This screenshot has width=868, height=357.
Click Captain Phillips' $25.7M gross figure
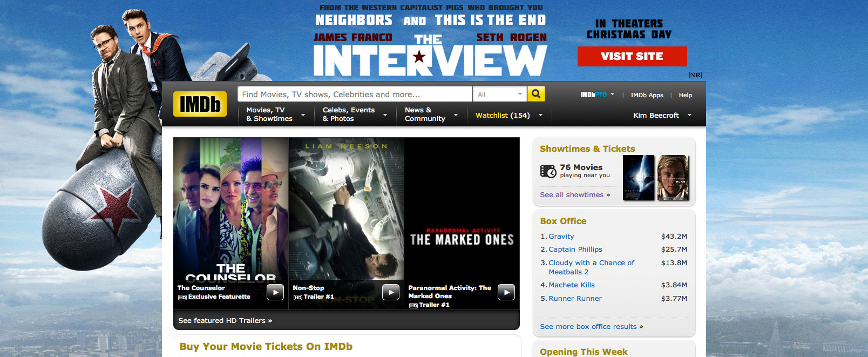coord(674,249)
